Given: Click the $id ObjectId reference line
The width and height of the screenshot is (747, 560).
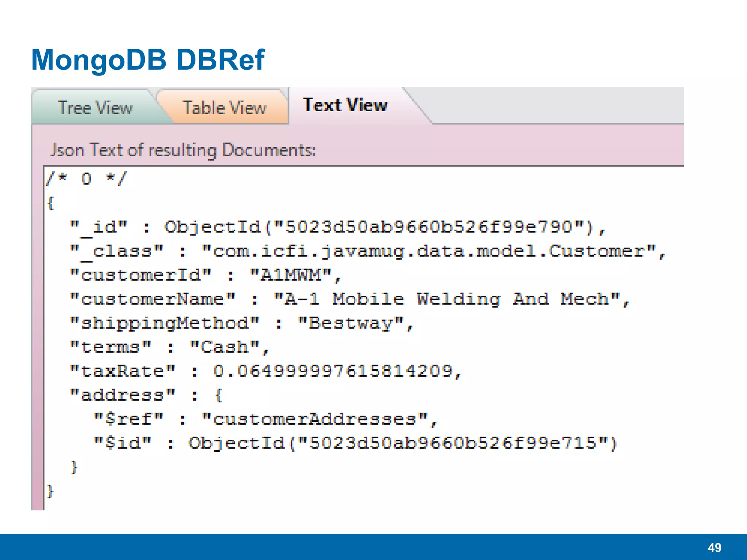Looking at the screenshot, I should (x=356, y=443).
